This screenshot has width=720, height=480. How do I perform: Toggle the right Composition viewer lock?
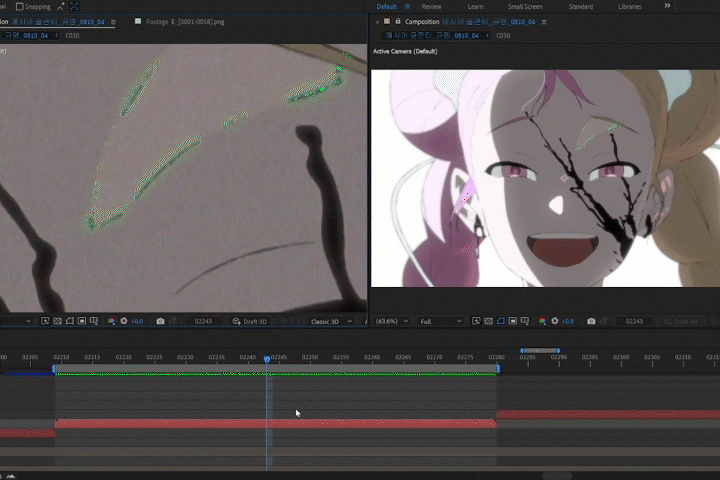pyautogui.click(x=398, y=21)
